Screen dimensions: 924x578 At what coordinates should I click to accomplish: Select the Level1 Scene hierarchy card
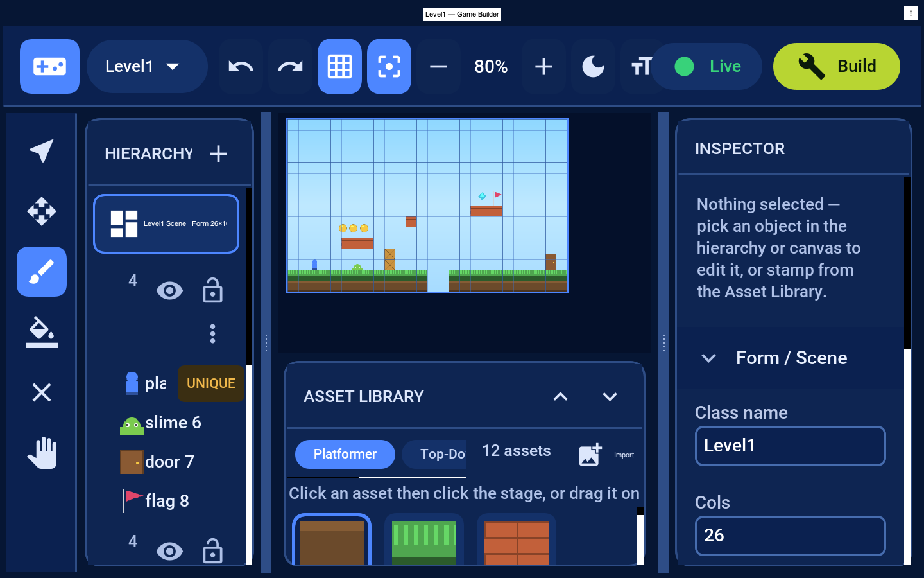coord(166,223)
